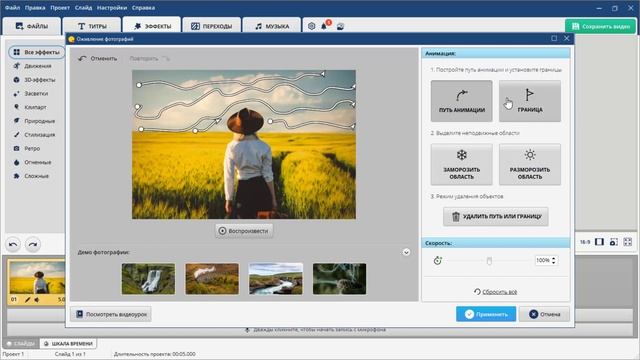
Task: Choose the dark green demo photo
Action: tap(340, 279)
